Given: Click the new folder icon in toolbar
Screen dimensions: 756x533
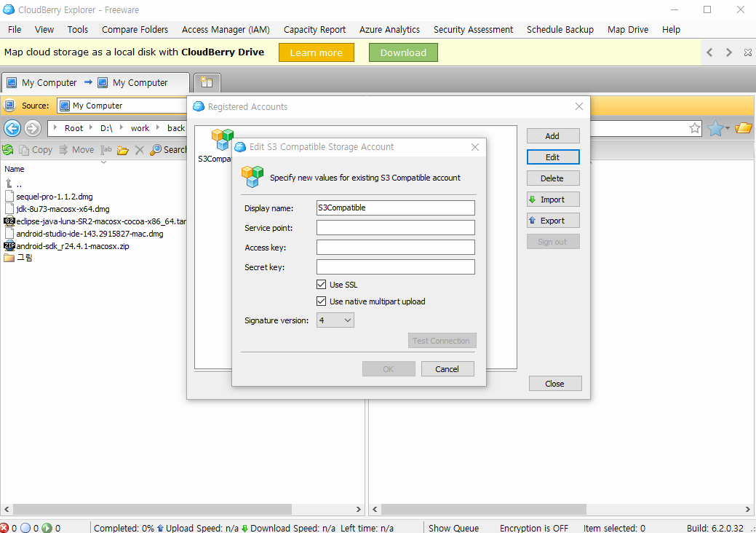Looking at the screenshot, I should [122, 150].
